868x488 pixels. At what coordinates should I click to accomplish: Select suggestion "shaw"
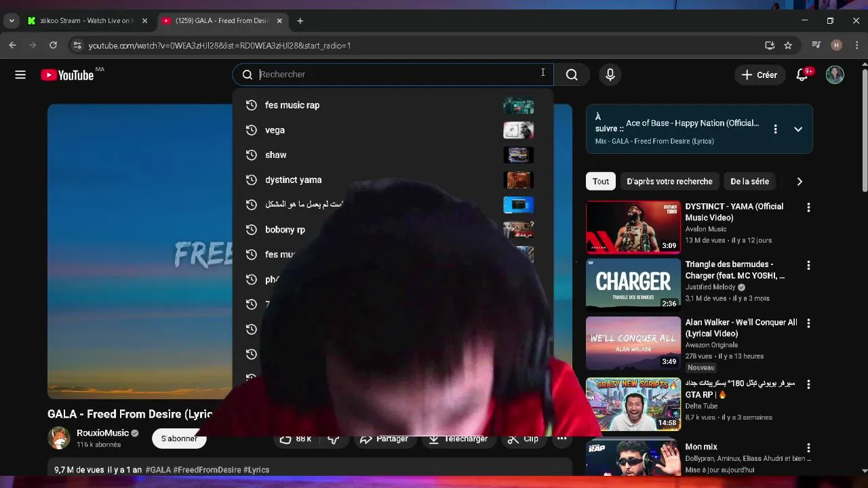tap(393, 155)
